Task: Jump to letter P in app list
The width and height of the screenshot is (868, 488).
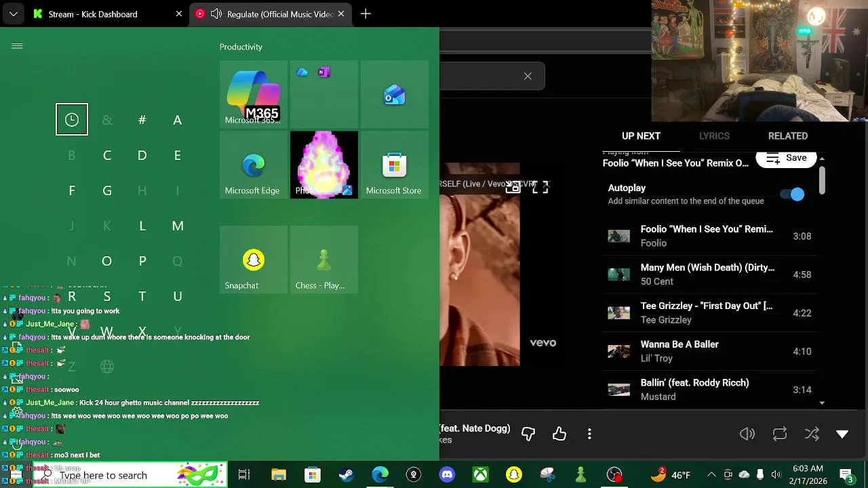Action: (x=142, y=261)
